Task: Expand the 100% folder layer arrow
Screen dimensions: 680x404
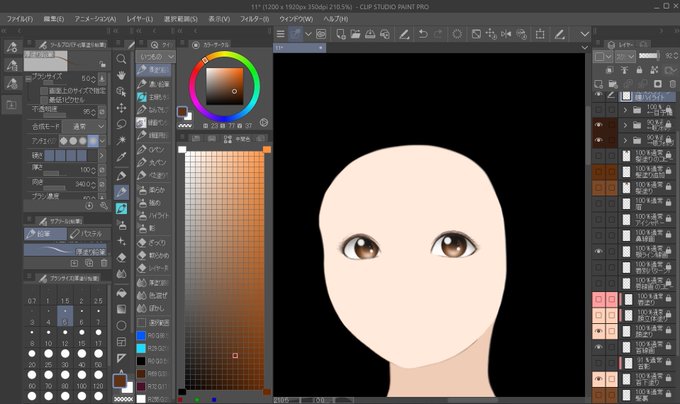Action: (625, 110)
